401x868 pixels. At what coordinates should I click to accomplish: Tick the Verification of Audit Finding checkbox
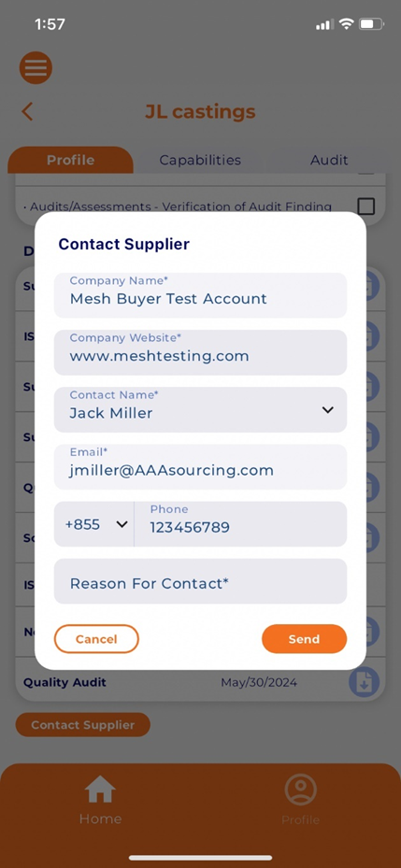366,206
